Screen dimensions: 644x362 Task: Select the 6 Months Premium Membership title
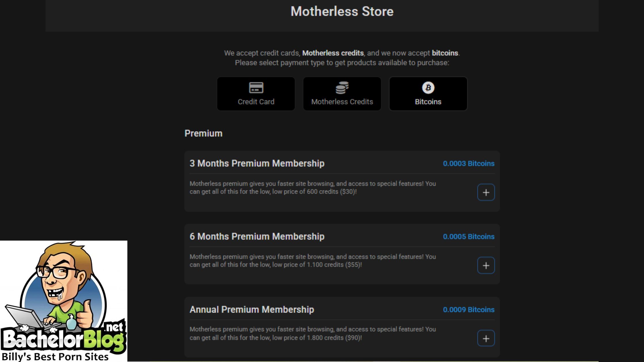(x=257, y=236)
